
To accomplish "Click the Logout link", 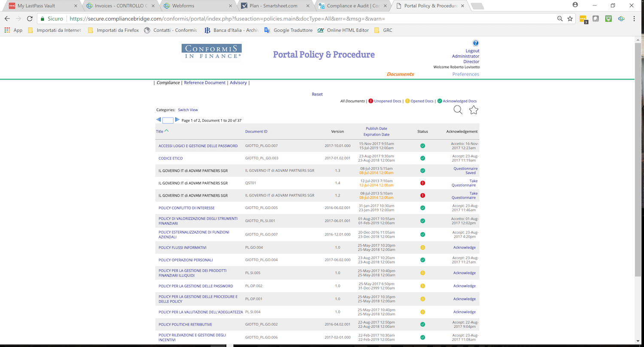I will 472,50.
